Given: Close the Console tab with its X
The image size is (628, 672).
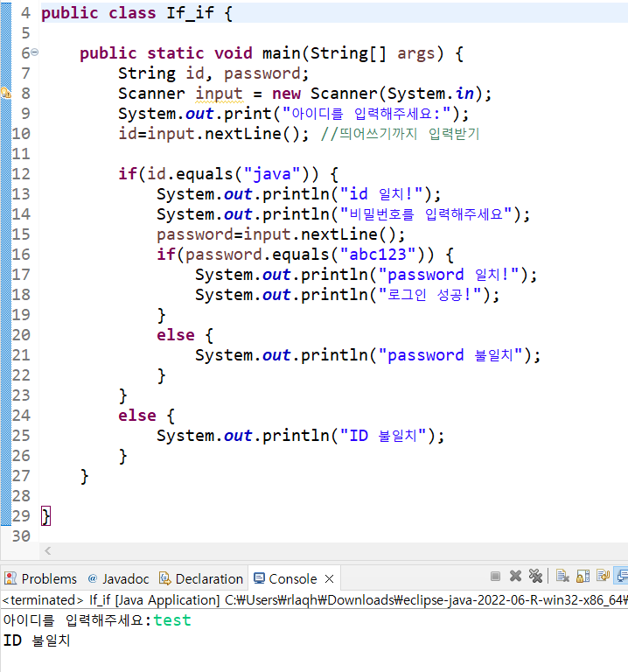Looking at the screenshot, I should (330, 579).
